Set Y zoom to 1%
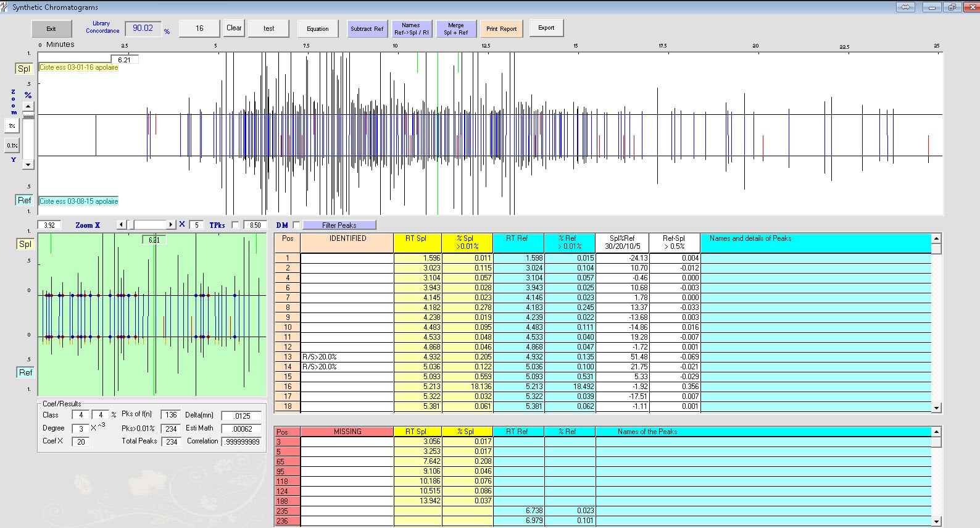The width and height of the screenshot is (980, 528). pyautogui.click(x=12, y=126)
